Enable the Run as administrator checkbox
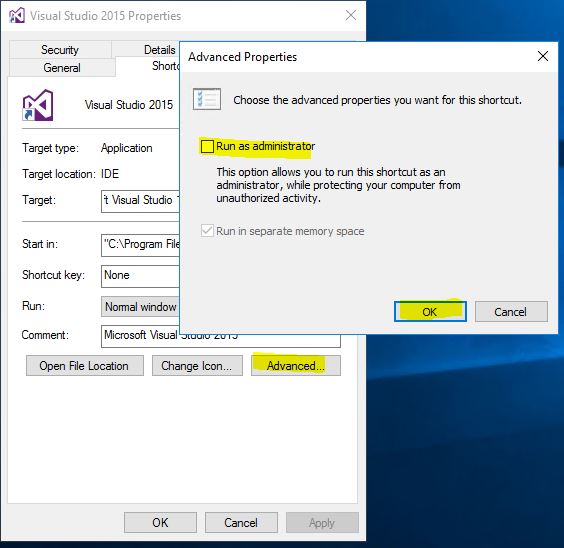This screenshot has height=548, width=564. [x=207, y=146]
